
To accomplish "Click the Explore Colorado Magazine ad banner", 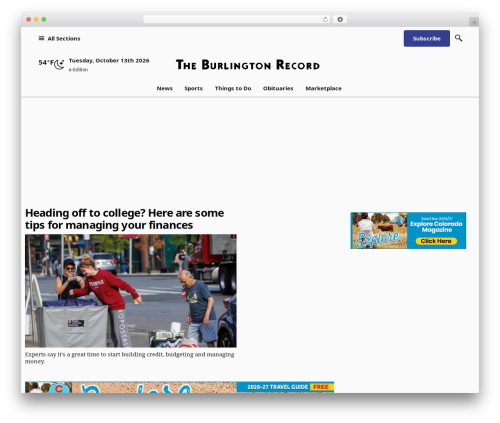I will pyautogui.click(x=408, y=230).
